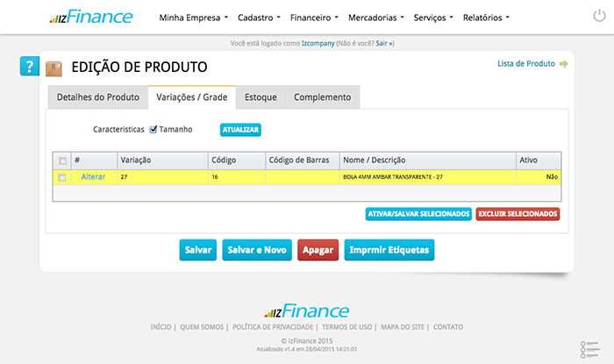Click the izFinance logo in footer
This screenshot has width=614, height=364.
[307, 311]
